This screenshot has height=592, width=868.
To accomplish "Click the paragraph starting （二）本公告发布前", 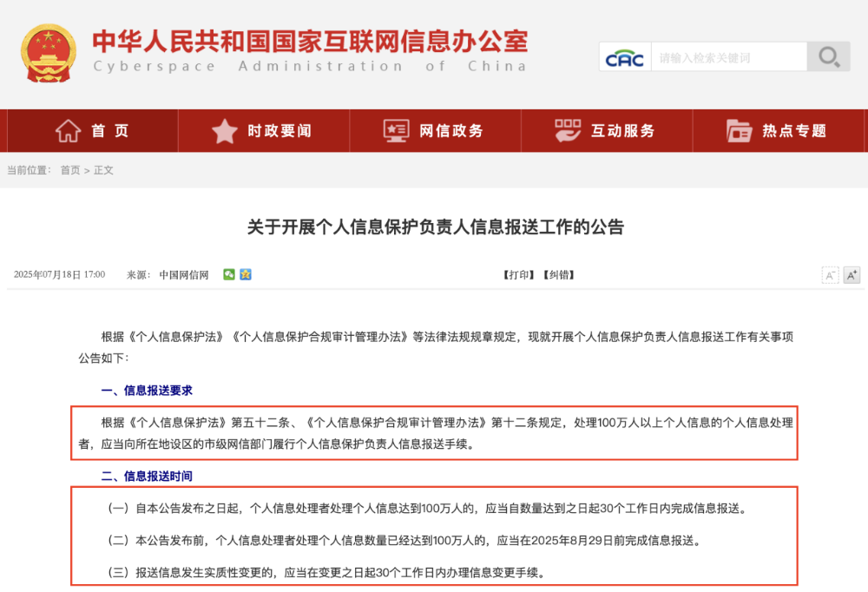I will coord(404,541).
